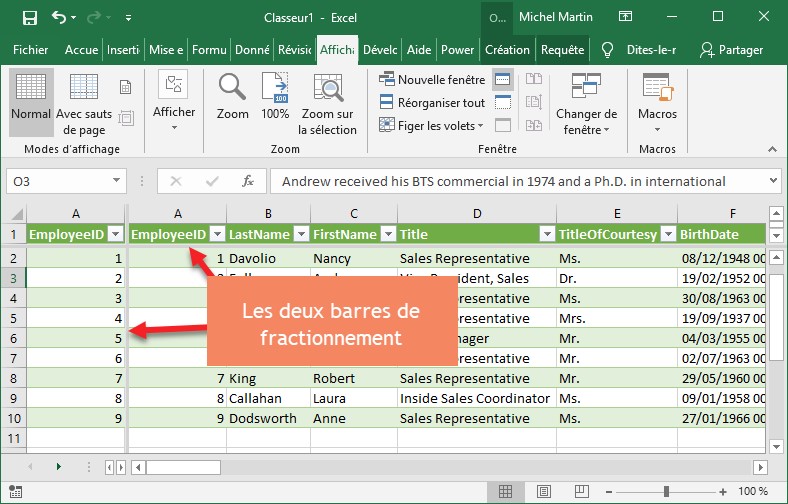Open the Title column filter dropdown

tap(546, 234)
